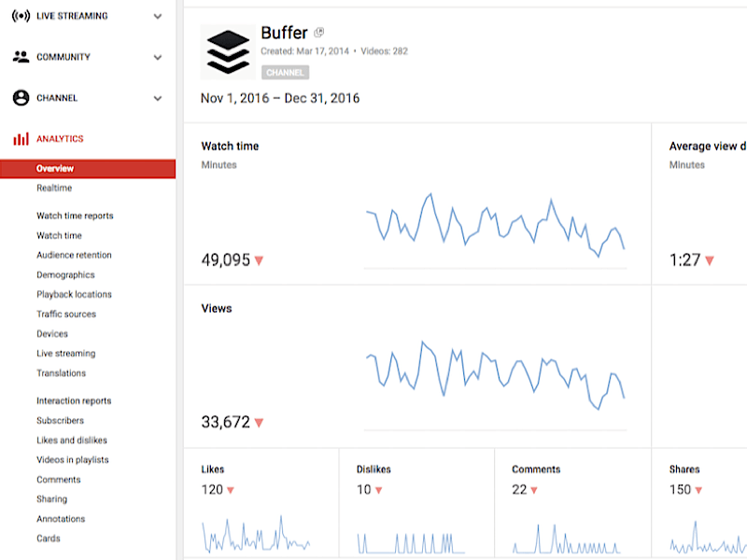Open the Subscribers report
Viewport: 747px width, 560px height.
60,421
